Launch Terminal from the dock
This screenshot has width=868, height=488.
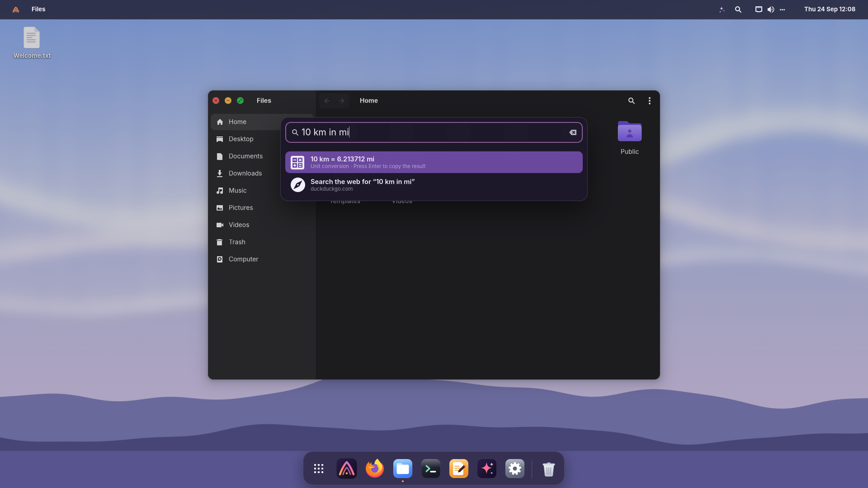[431, 469]
